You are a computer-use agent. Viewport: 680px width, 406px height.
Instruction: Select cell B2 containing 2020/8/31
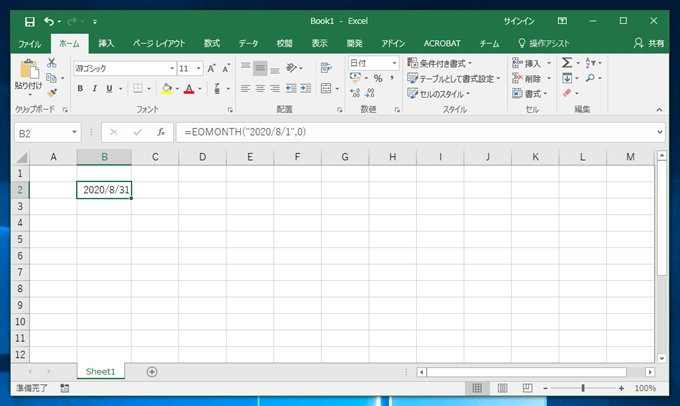104,190
